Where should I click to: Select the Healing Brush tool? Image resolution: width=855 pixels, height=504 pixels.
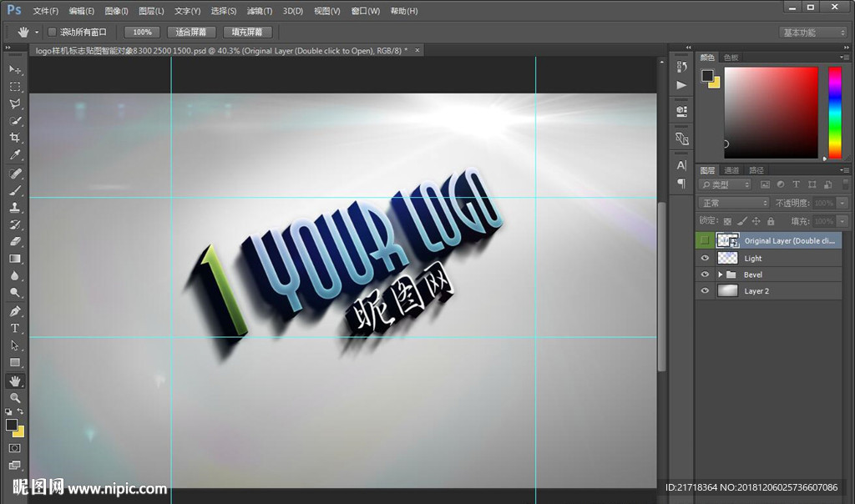(x=15, y=174)
